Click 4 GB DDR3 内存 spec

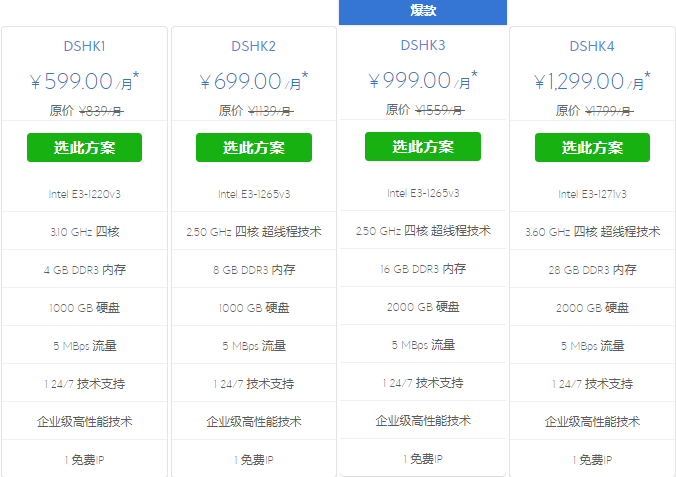point(84,270)
